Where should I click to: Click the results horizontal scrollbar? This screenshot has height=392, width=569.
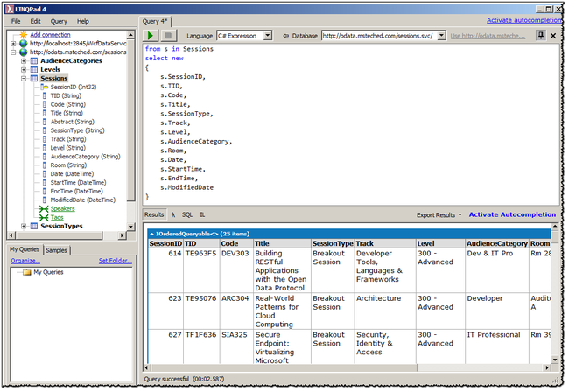coord(348,367)
